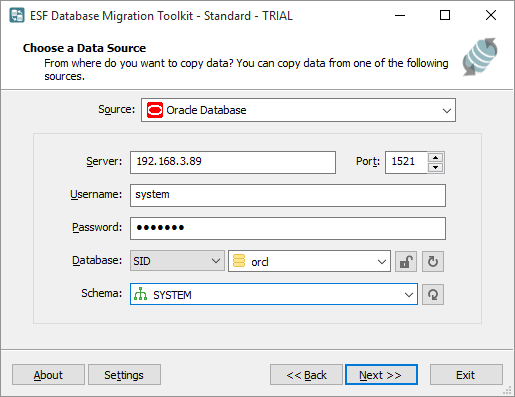
Task: Click the red Oracle Database logo icon
Action: click(x=155, y=110)
